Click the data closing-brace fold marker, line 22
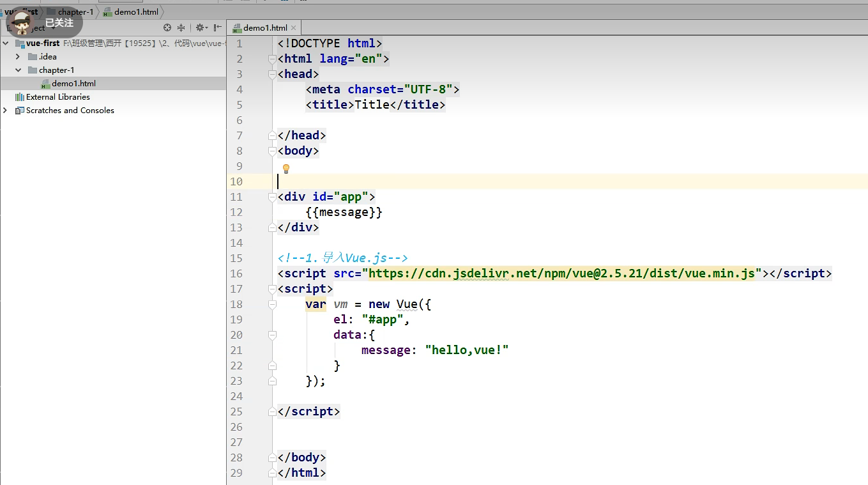The image size is (868, 485). tap(272, 366)
